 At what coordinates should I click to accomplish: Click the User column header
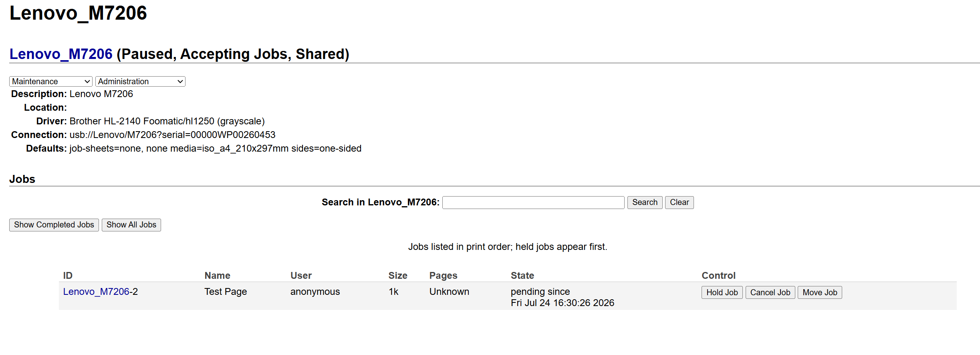[x=301, y=276]
